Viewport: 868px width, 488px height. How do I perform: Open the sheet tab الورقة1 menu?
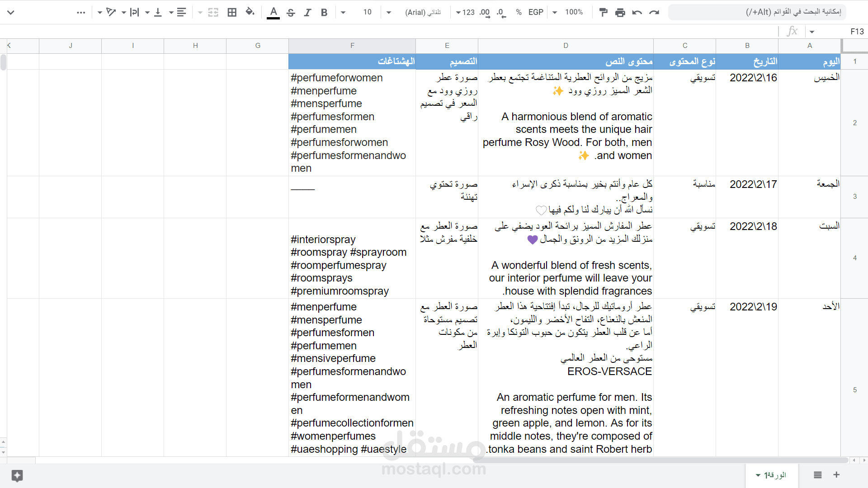(x=758, y=475)
